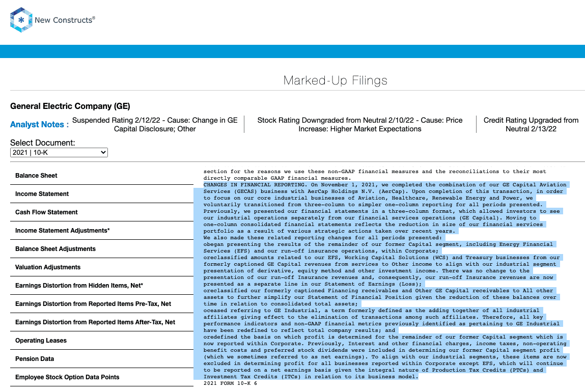Click the Analyst Notes label
This screenshot has width=585, height=392.
coord(39,125)
